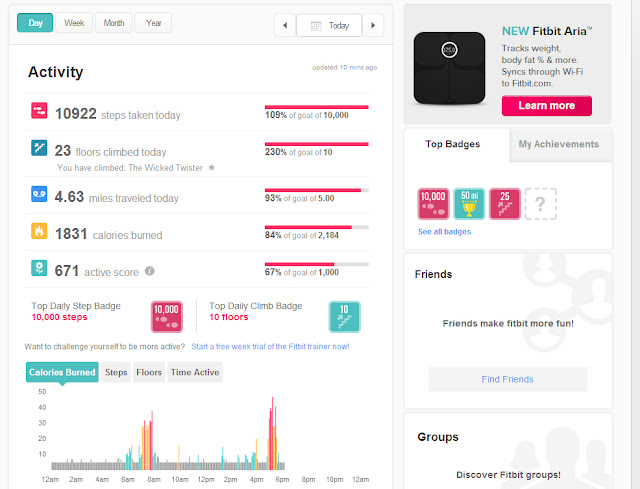Click the pink steps icon

[x=39, y=111]
